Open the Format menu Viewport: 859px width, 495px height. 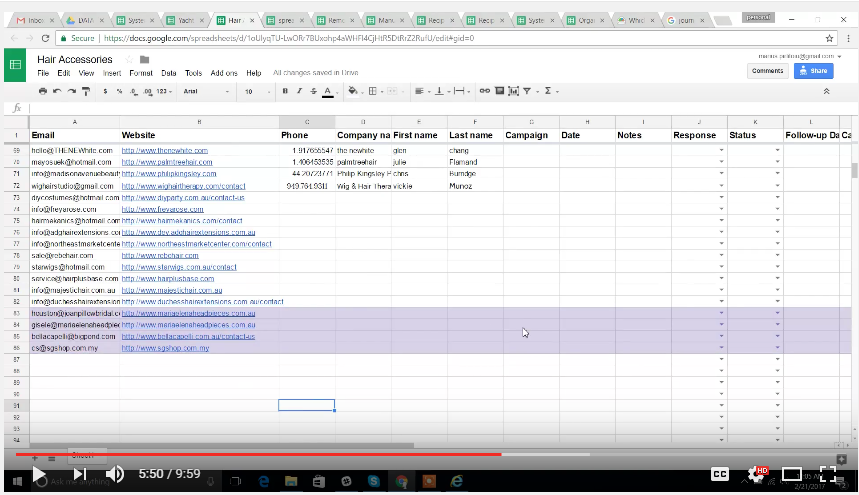click(x=141, y=73)
